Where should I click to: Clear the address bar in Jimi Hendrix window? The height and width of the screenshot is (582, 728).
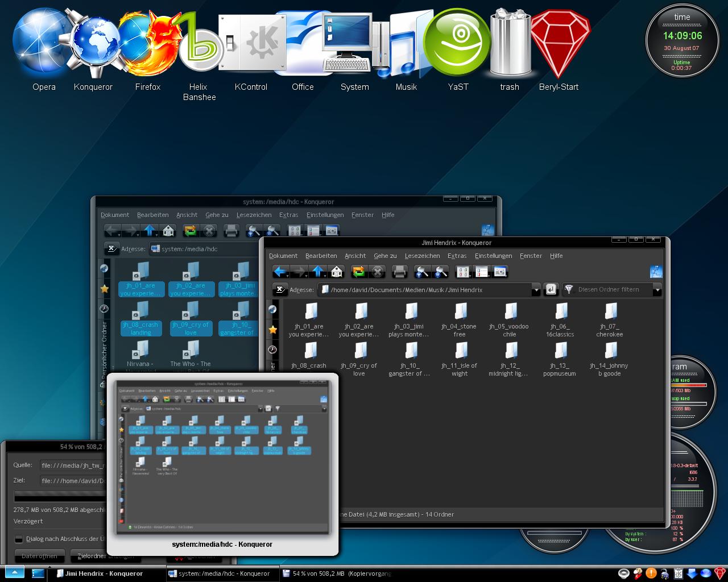pyautogui.click(x=280, y=290)
